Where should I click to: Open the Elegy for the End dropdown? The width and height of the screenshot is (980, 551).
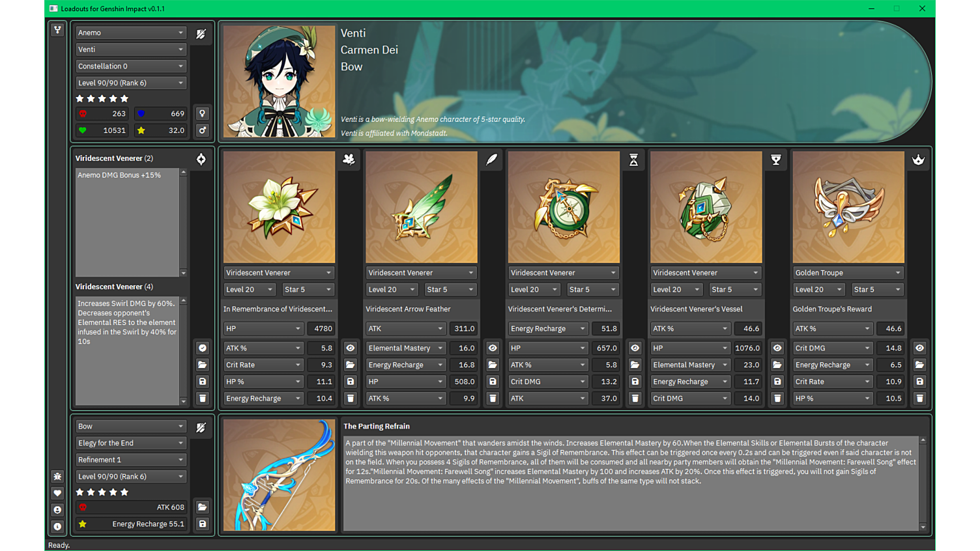point(131,443)
